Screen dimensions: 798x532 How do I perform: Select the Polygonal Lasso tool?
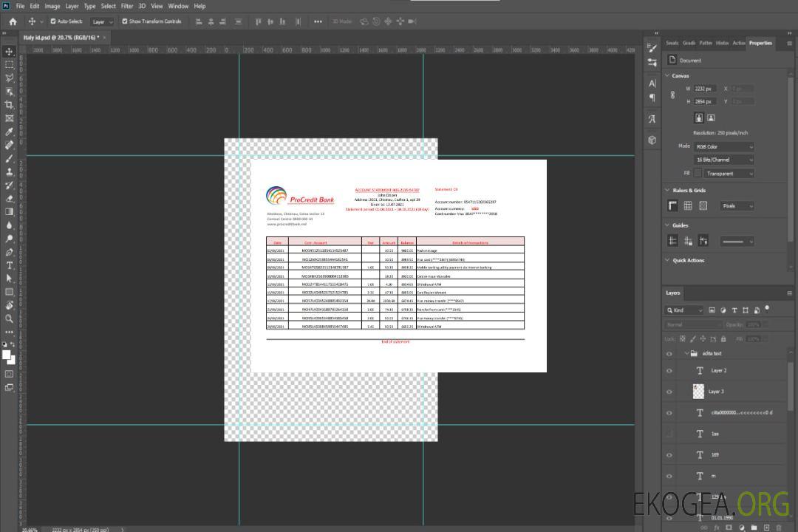9,78
